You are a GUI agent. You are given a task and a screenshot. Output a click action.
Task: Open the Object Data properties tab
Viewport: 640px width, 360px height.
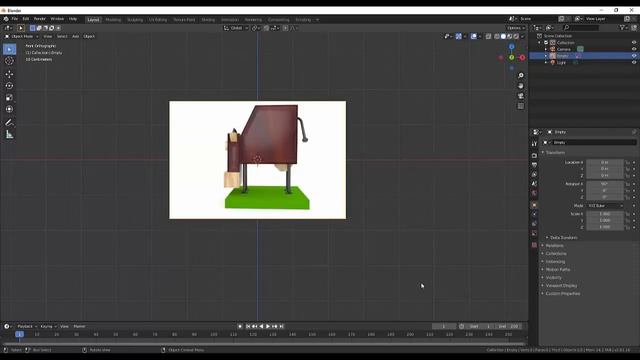coord(534,234)
